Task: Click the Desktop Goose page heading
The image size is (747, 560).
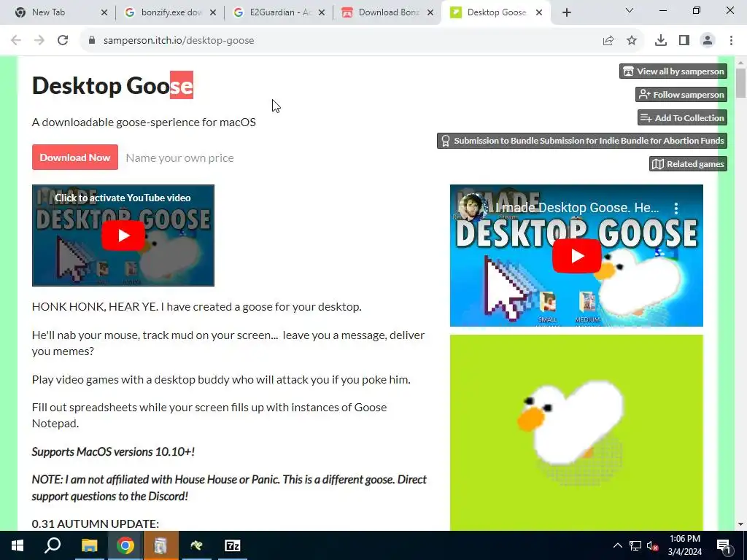Action: (112, 85)
